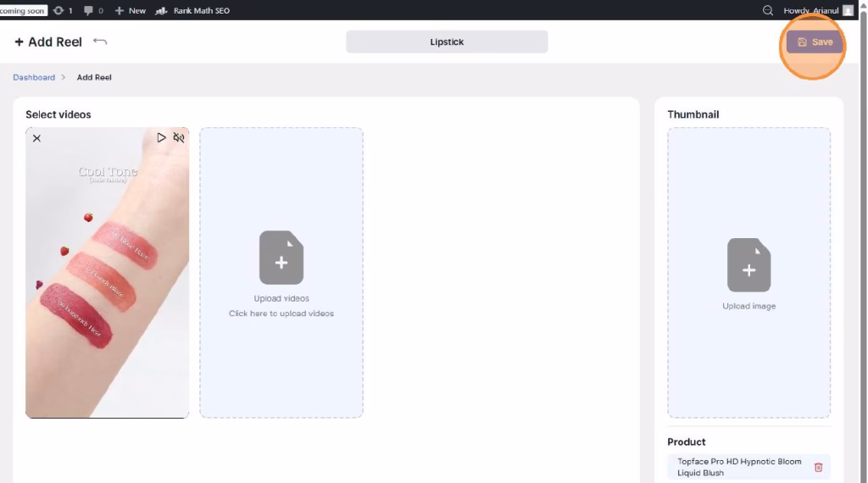Remove the lipstick swatch video with X
This screenshot has height=483, width=868.
pyautogui.click(x=36, y=138)
